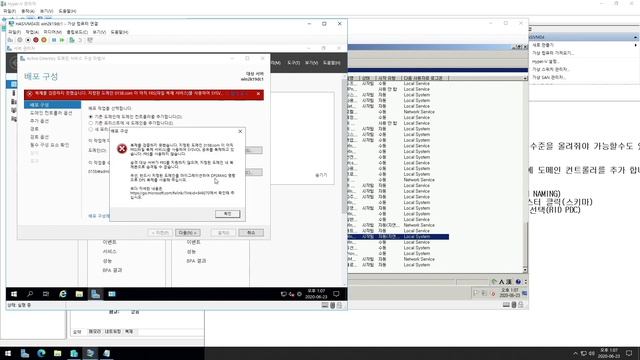This screenshot has height=360, width=640.
Task: Open File Explorer on guest taskbar
Action: (x=79, y=294)
